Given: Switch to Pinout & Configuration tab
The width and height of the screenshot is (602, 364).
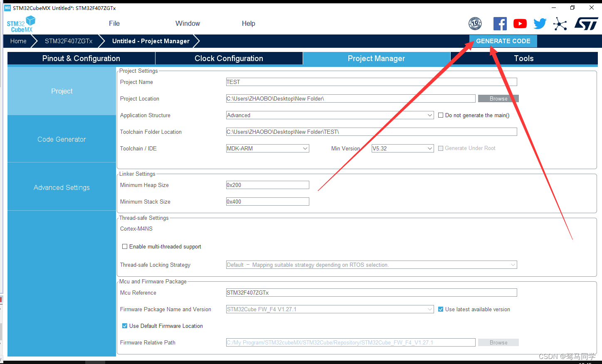Looking at the screenshot, I should tap(81, 59).
